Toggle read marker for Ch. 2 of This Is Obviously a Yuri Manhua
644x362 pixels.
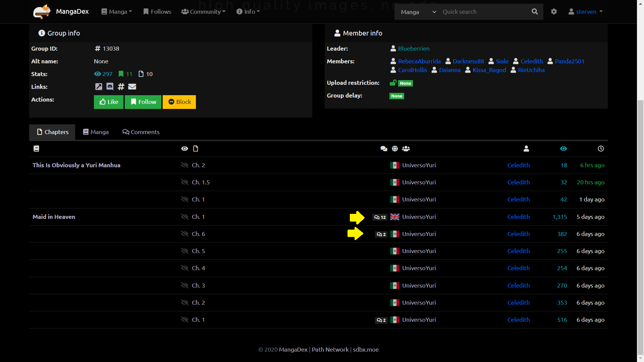tap(184, 165)
